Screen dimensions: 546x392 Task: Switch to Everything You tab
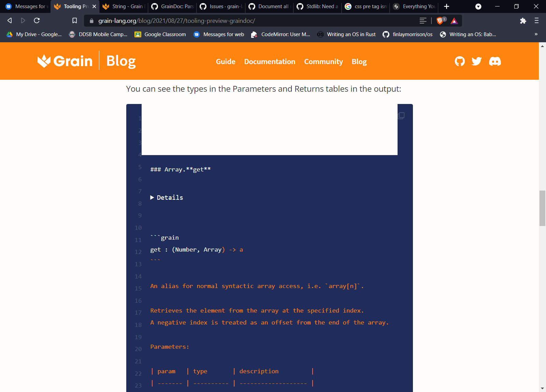415,6
